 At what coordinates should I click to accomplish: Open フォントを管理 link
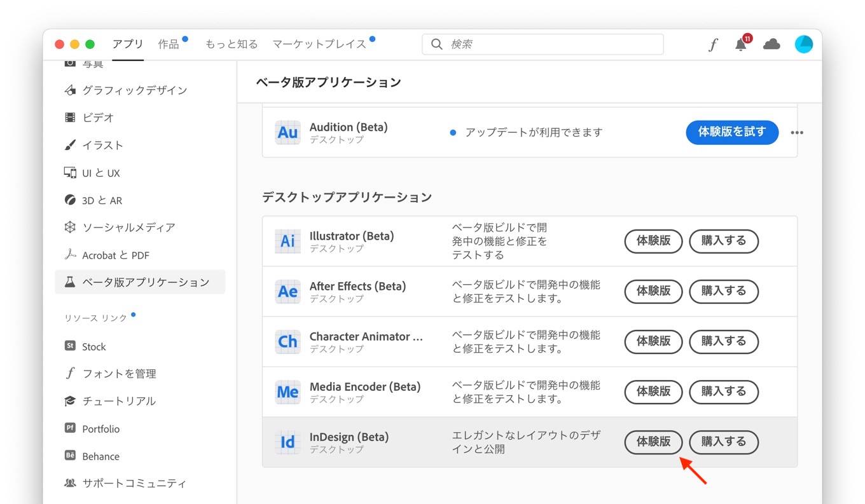click(x=119, y=374)
